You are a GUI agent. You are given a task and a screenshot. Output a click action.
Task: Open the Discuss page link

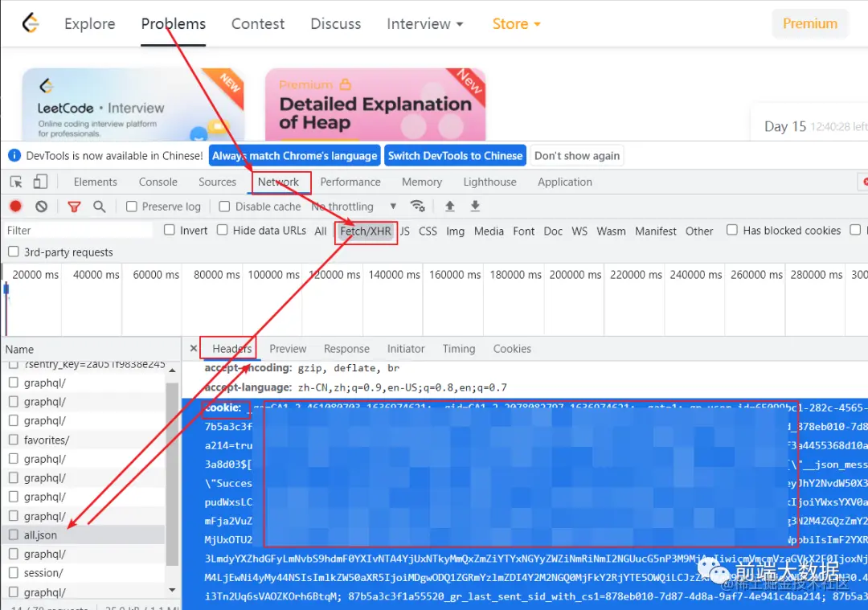click(335, 24)
